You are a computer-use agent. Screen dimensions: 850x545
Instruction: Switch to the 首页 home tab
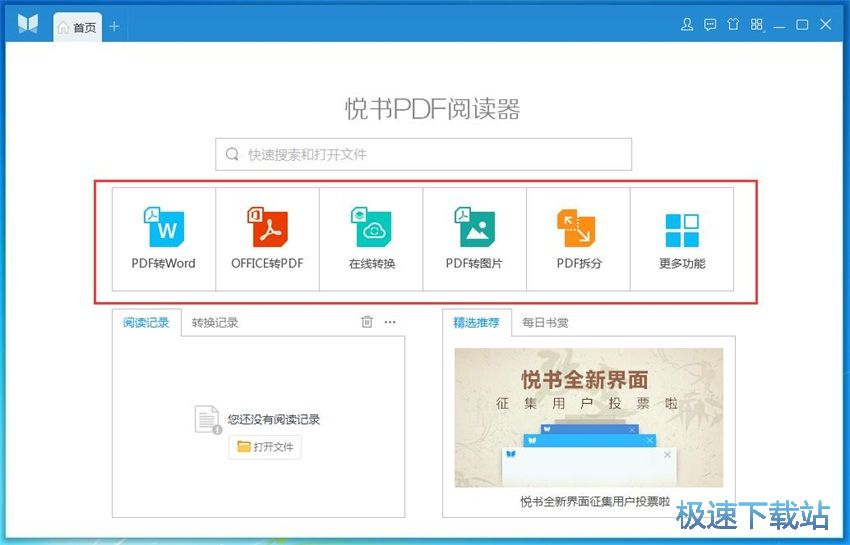click(78, 27)
